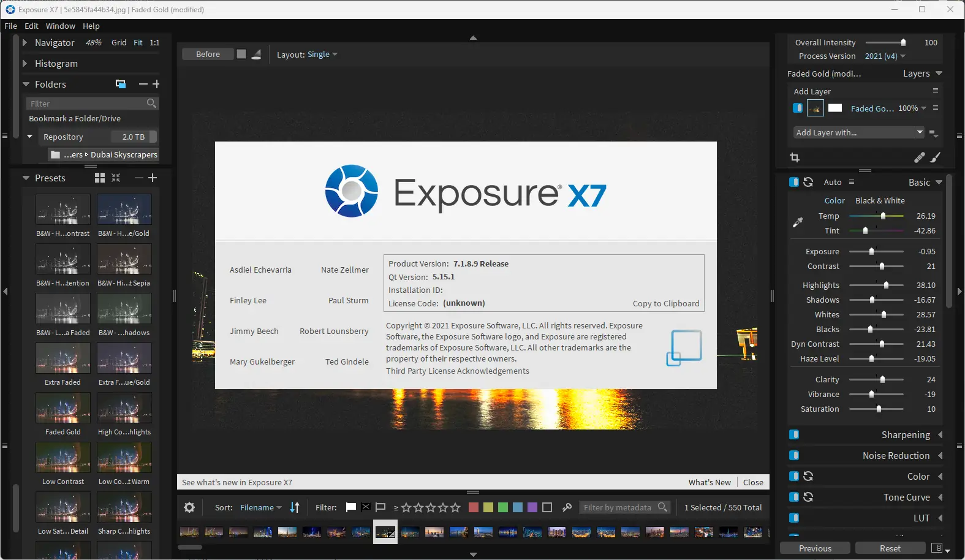Copy license info to clipboard

(x=666, y=303)
